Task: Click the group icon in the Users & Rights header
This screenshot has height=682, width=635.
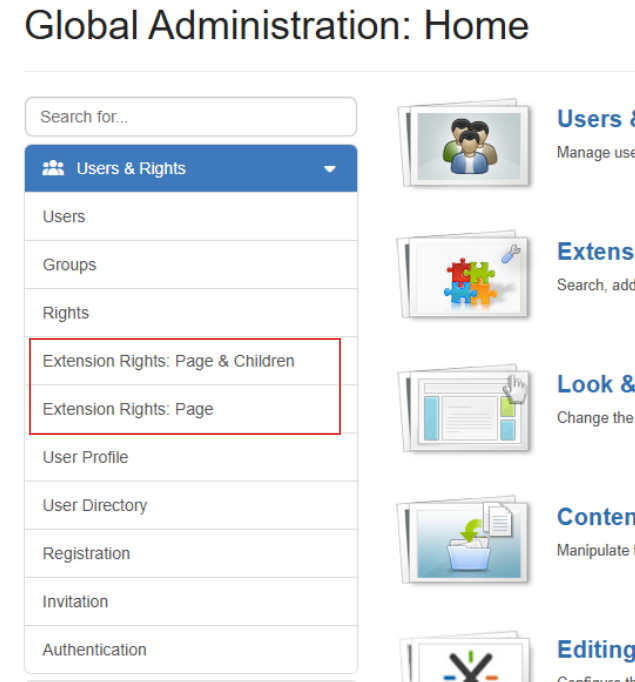Action: (x=53, y=168)
